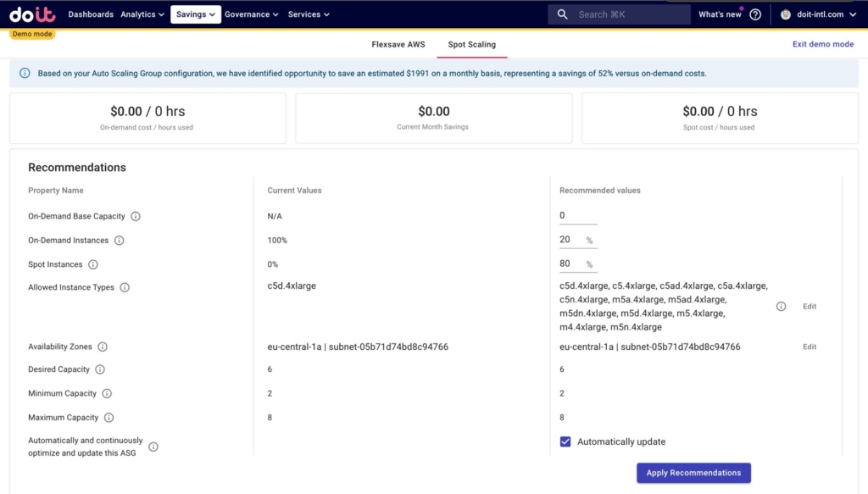This screenshot has height=494, width=868.
Task: Click the current Spot Instances value 0%
Action: (272, 264)
